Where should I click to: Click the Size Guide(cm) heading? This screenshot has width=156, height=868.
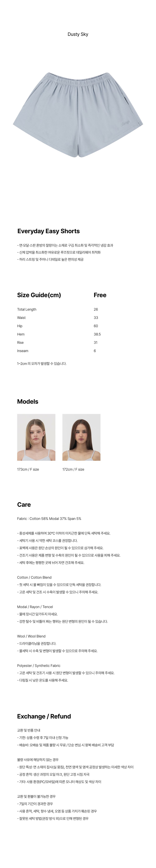(x=39, y=295)
